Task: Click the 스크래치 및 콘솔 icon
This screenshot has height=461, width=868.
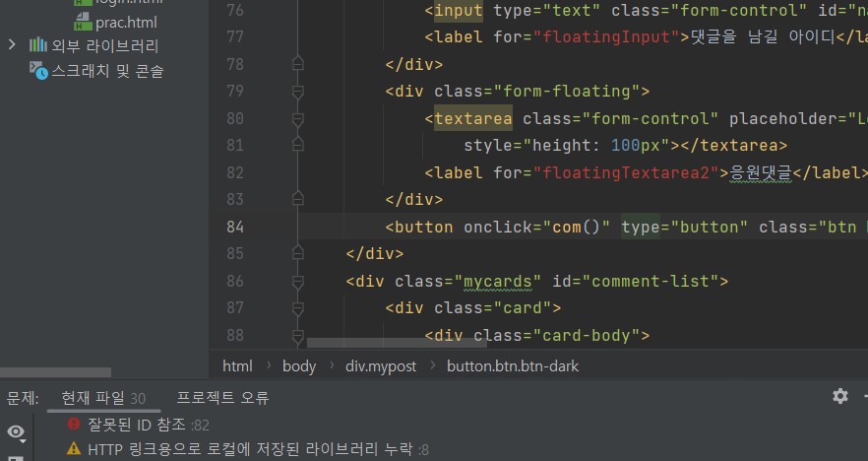Action: 38,70
